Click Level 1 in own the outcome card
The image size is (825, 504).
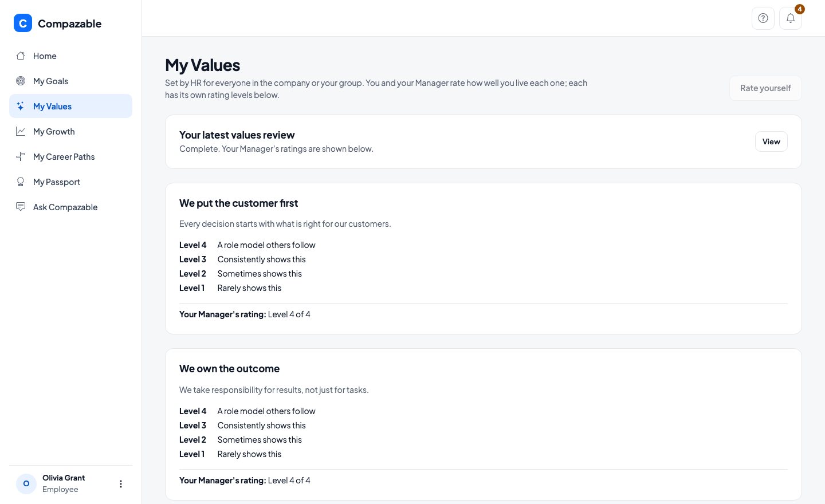coord(230,454)
